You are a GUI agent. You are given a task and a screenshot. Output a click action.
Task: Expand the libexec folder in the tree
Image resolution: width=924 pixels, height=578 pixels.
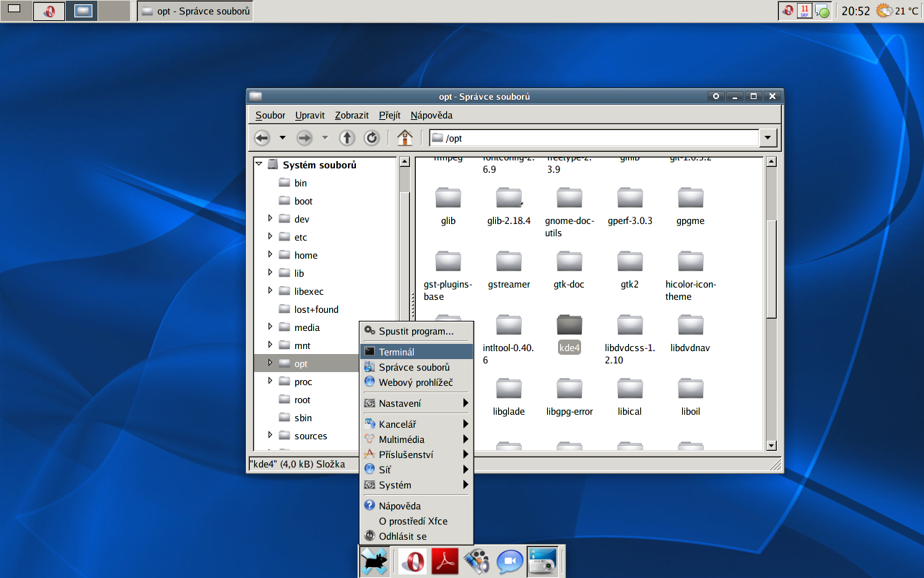[270, 290]
